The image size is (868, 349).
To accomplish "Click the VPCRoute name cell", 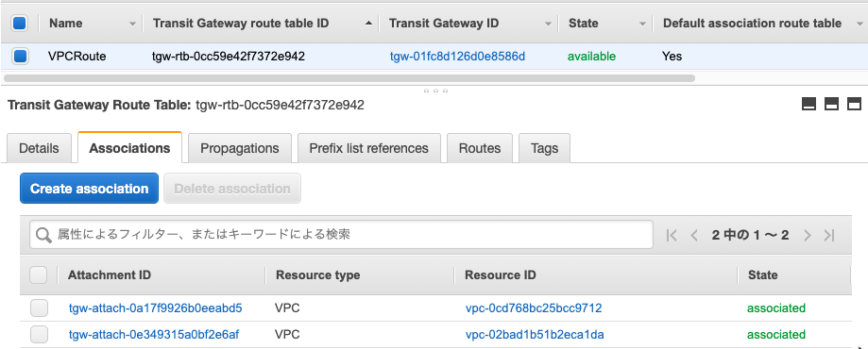I will pyautogui.click(x=77, y=56).
